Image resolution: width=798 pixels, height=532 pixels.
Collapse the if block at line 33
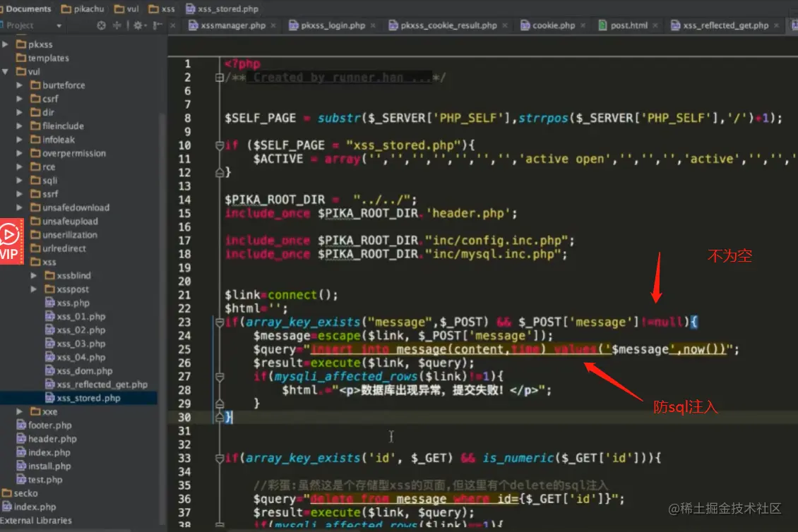coord(220,458)
